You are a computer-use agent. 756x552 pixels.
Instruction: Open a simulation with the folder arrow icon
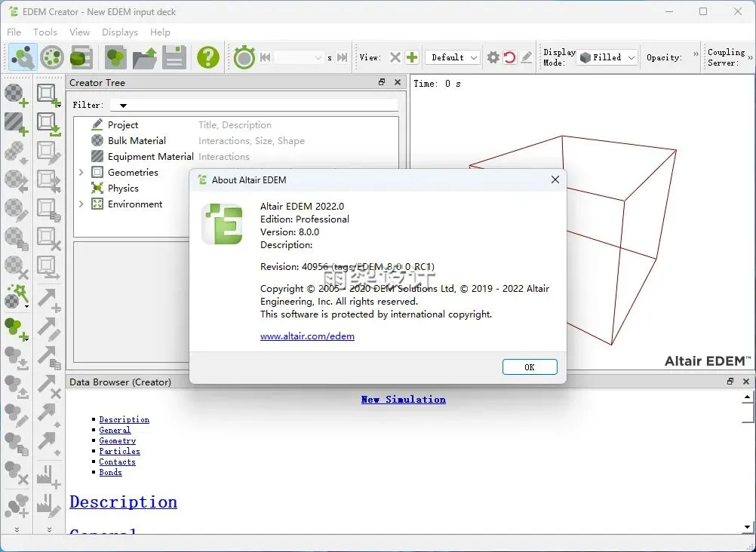[145, 57]
